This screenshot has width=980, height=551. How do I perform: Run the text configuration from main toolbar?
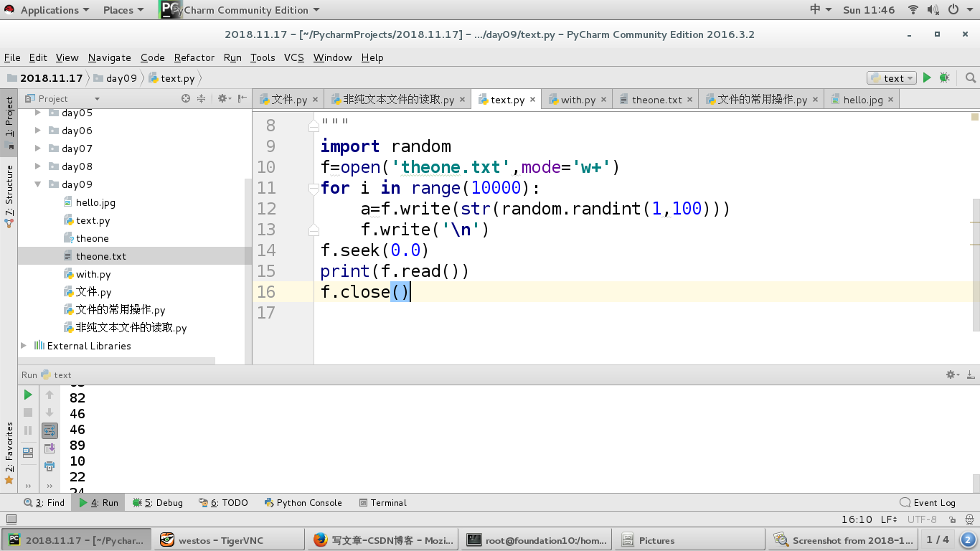point(927,77)
